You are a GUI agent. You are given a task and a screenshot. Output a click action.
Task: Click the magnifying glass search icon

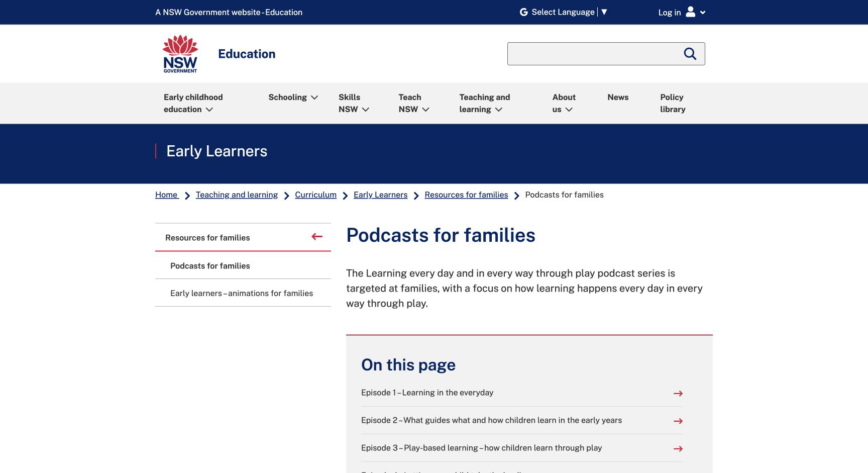[690, 54]
